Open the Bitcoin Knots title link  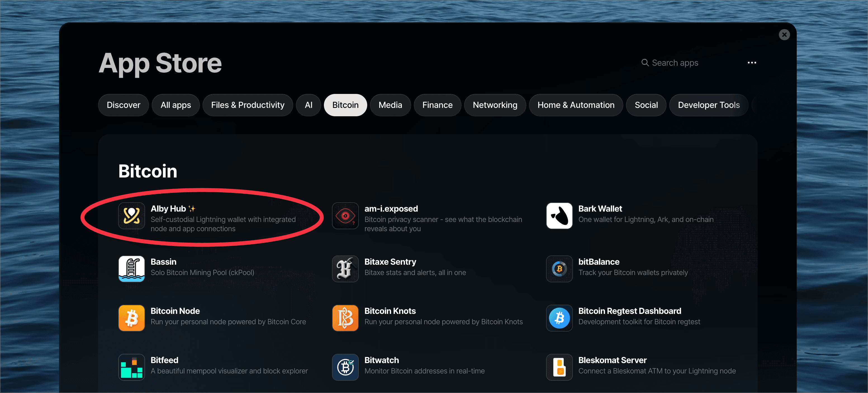[390, 311]
